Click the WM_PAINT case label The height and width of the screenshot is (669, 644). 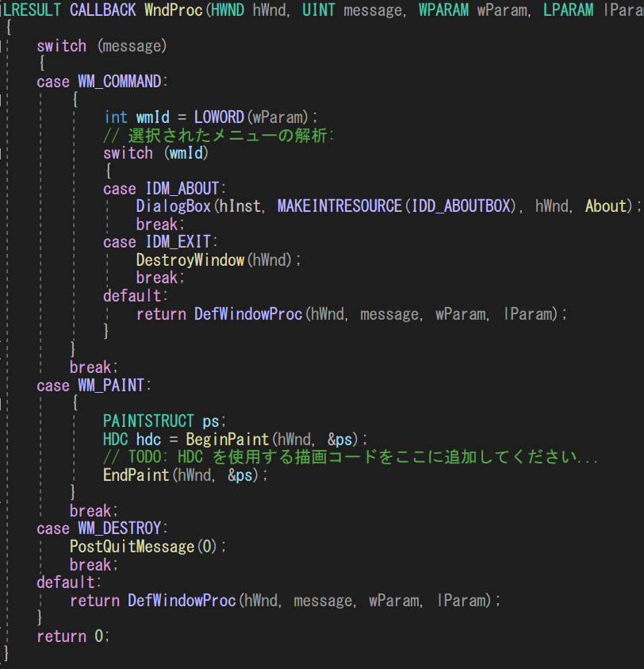click(111, 386)
